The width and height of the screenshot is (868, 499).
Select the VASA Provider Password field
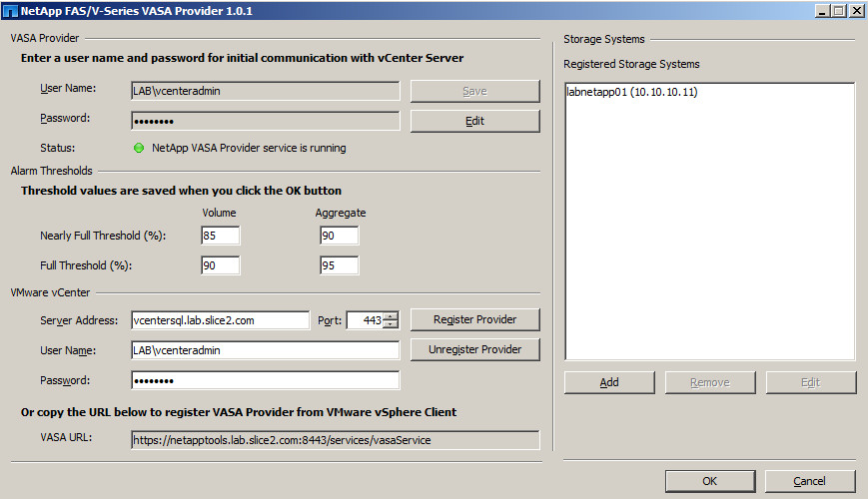pyautogui.click(x=265, y=121)
